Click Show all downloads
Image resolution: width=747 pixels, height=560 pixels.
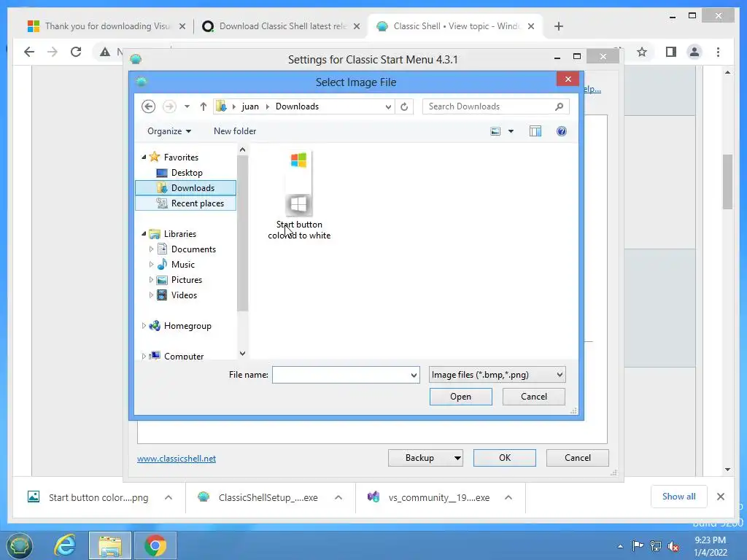[x=678, y=497]
